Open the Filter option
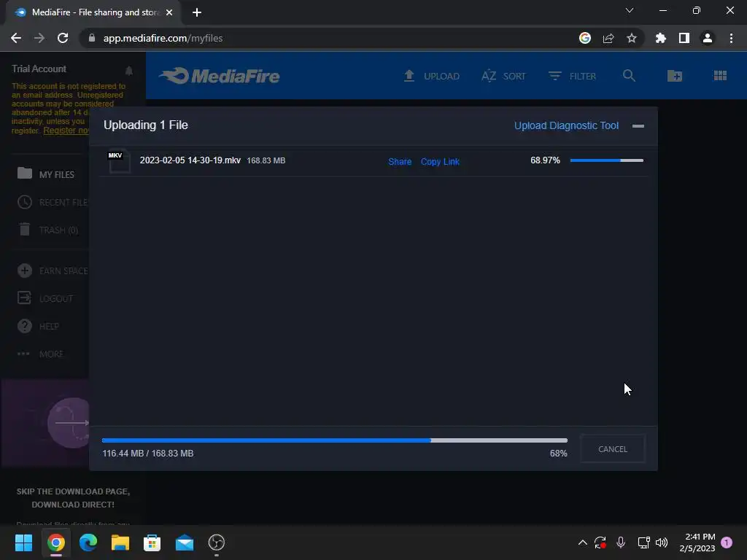The image size is (747, 560). point(572,76)
